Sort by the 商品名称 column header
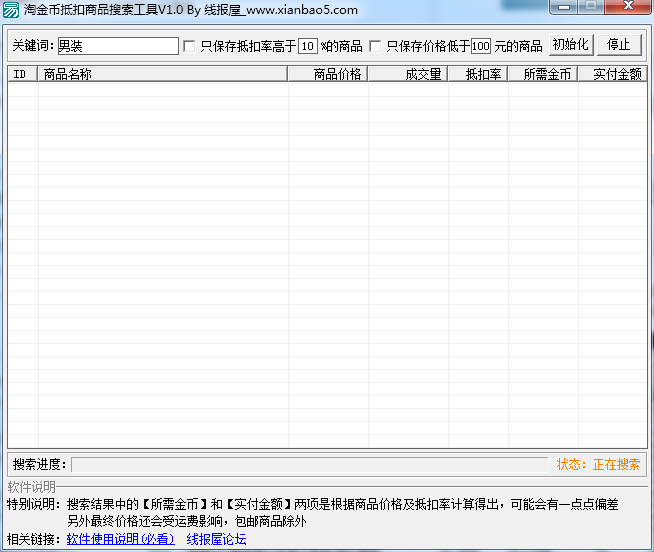The width and height of the screenshot is (654, 552). 162,74
